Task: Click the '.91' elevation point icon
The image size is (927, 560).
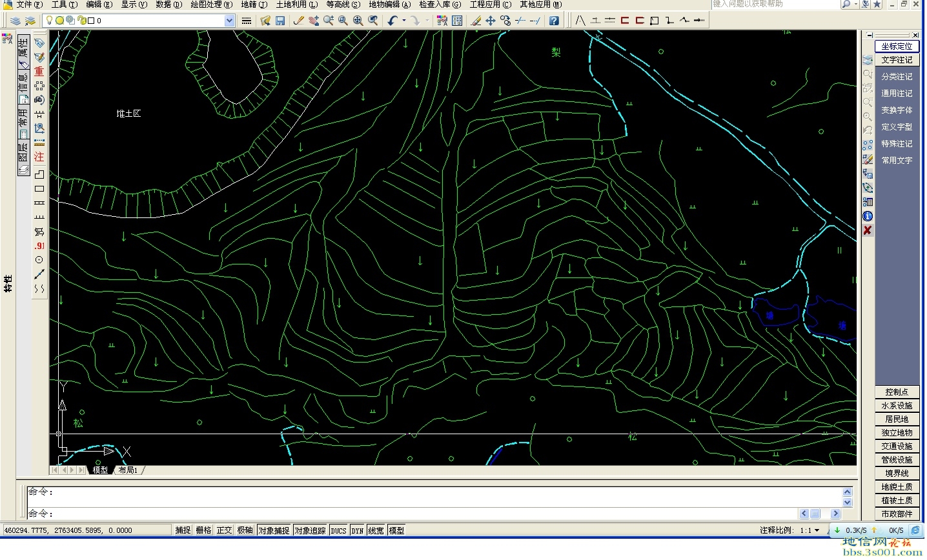Action: [39, 246]
